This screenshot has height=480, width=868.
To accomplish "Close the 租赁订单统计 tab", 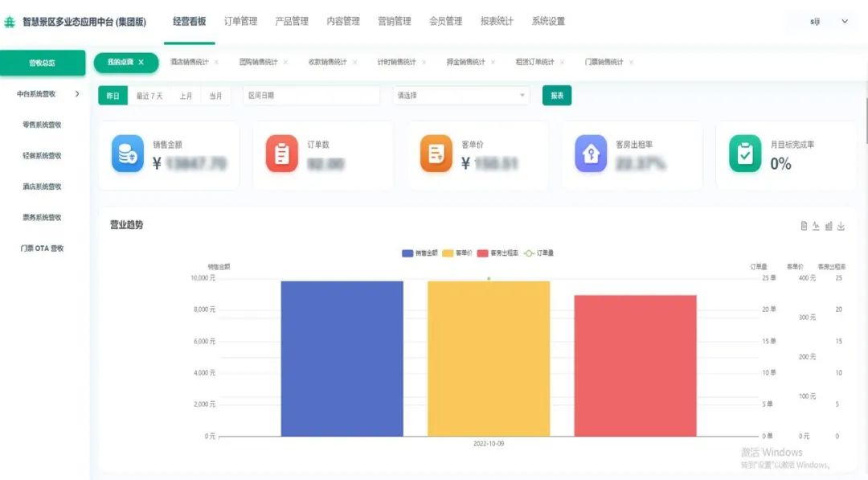I will coord(563,62).
